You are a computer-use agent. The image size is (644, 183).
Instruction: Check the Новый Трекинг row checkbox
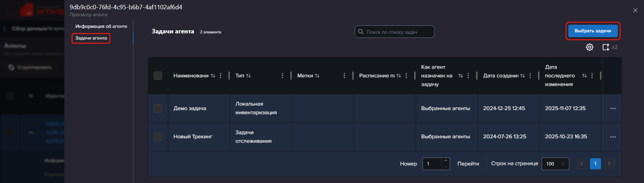158,137
